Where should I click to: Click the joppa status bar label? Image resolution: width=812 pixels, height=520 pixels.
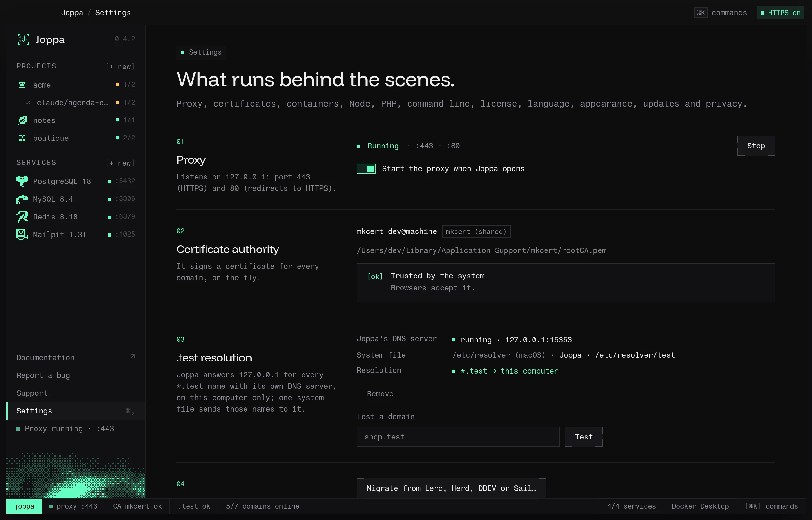tap(24, 506)
